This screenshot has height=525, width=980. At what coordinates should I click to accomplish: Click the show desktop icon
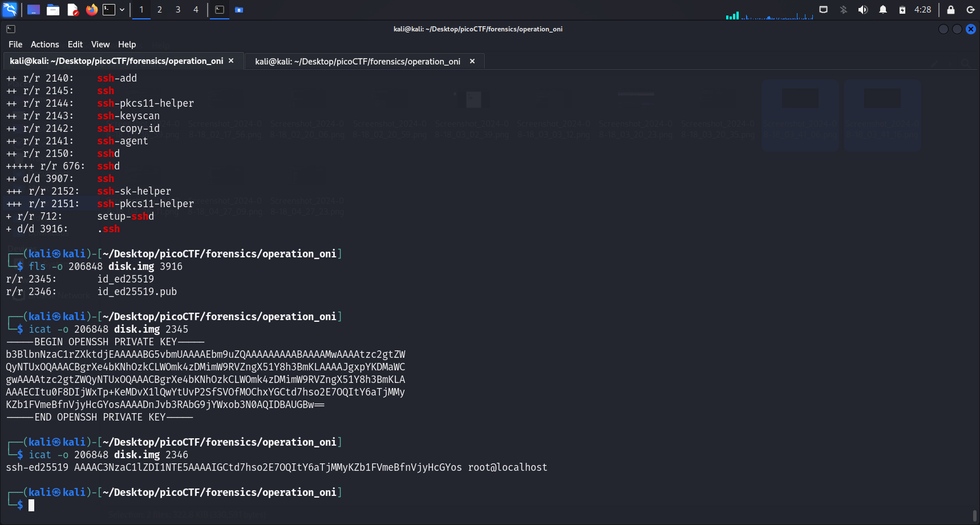34,10
